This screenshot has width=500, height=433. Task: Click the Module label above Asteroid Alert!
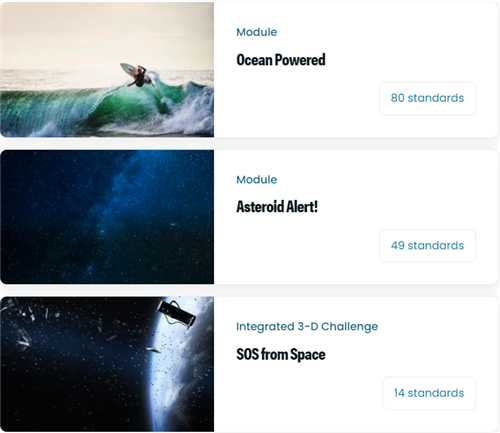pos(257,180)
